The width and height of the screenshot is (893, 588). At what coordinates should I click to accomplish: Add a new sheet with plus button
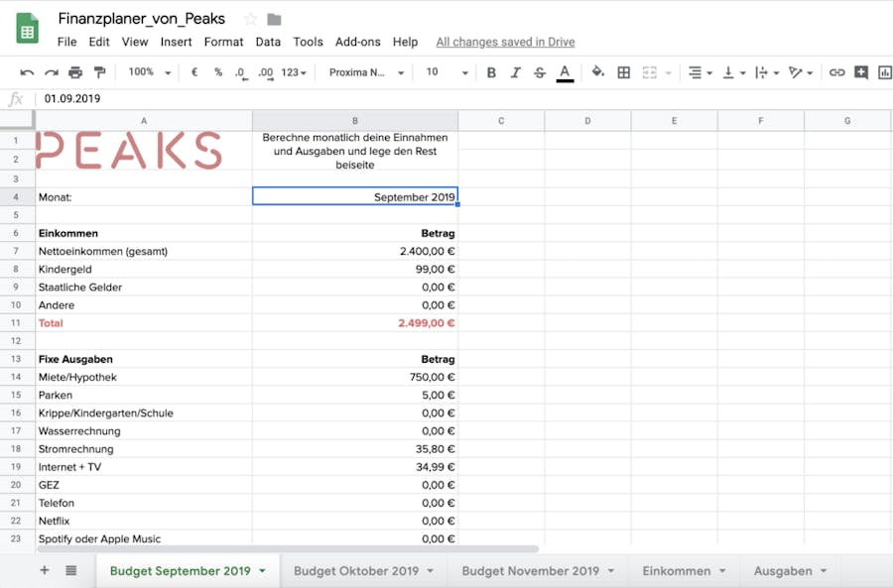44,570
